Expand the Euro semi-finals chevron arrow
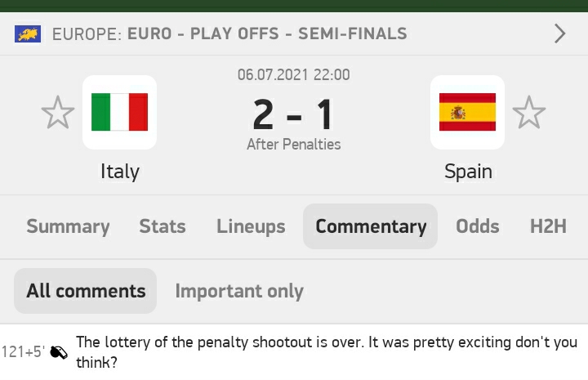This screenshot has height=380, width=588. coord(560,34)
